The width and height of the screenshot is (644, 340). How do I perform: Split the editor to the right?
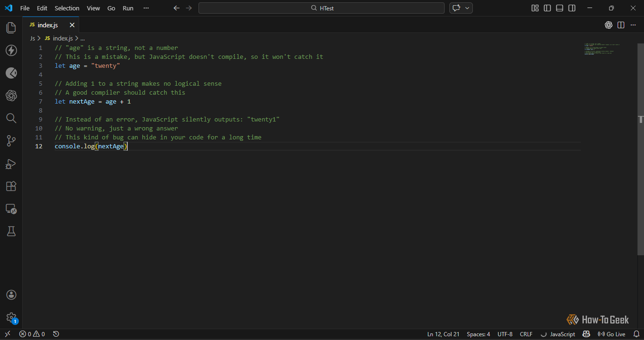621,25
